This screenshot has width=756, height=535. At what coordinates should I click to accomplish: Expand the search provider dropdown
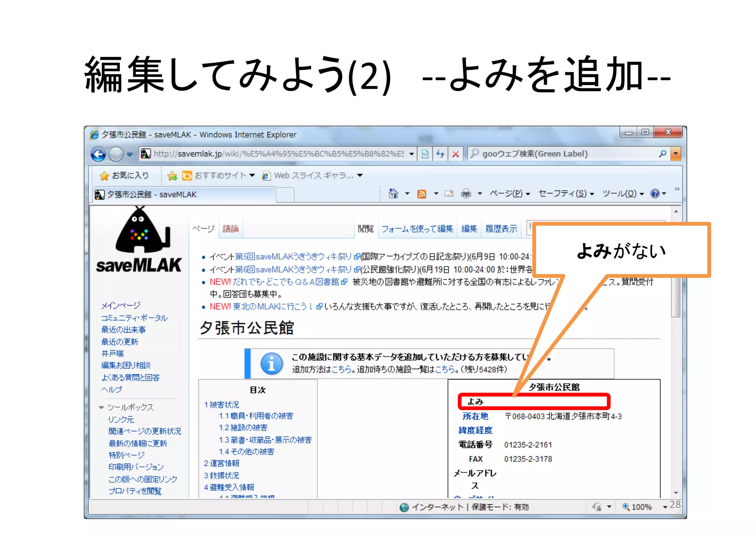coord(676,154)
